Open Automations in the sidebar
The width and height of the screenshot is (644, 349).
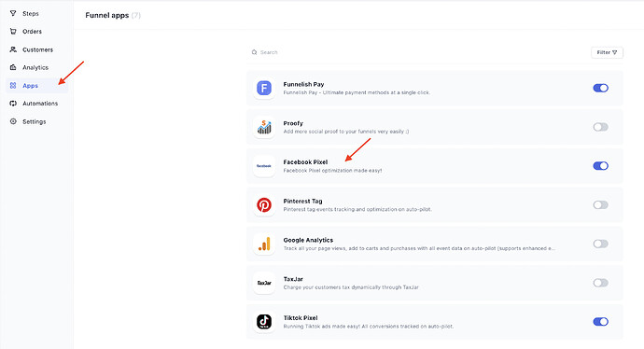point(40,104)
